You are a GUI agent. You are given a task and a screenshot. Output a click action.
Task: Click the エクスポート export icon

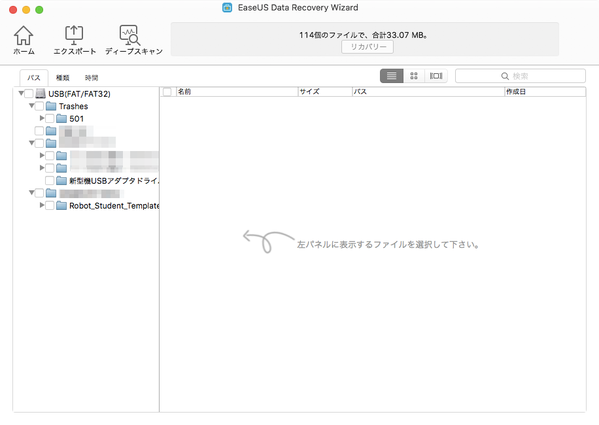click(74, 35)
